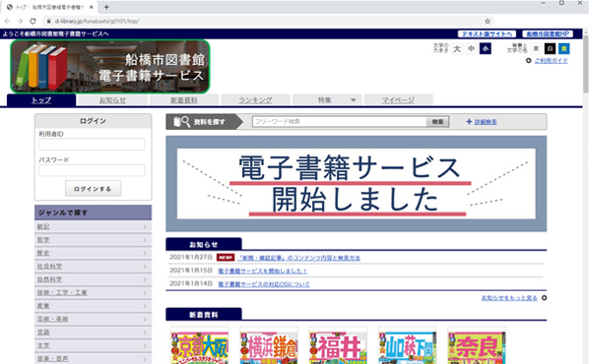Select white background with 黒 text swatch
The width and height of the screenshot is (589, 364).
536,49
